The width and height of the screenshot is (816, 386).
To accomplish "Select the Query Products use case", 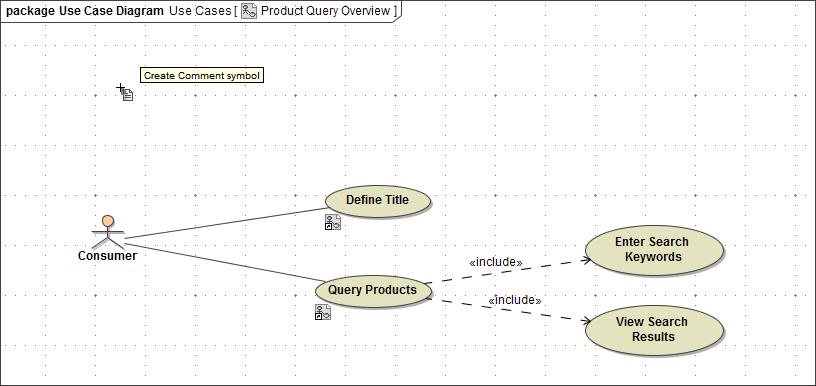I will (373, 290).
